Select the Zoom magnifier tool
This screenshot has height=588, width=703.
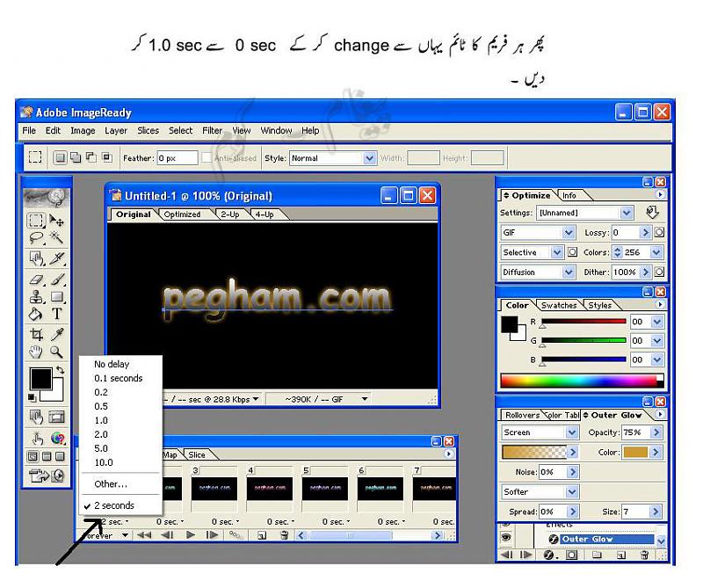pos(57,352)
